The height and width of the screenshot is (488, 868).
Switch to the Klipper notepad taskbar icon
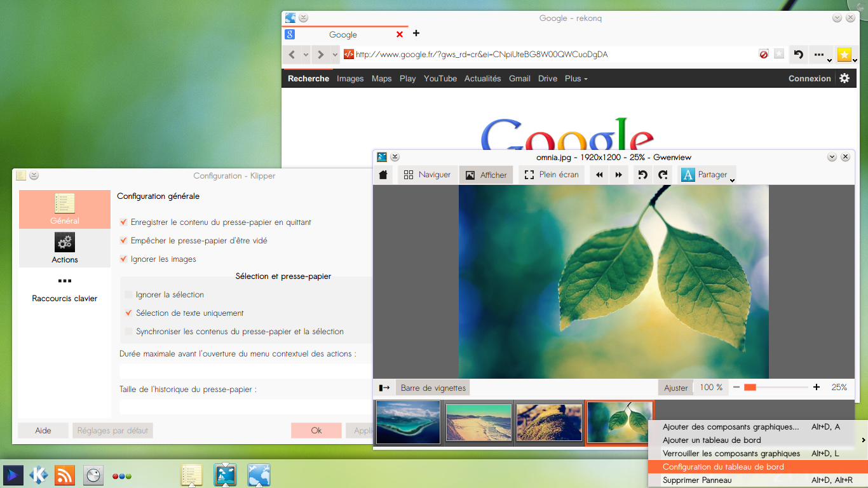pyautogui.click(x=192, y=475)
